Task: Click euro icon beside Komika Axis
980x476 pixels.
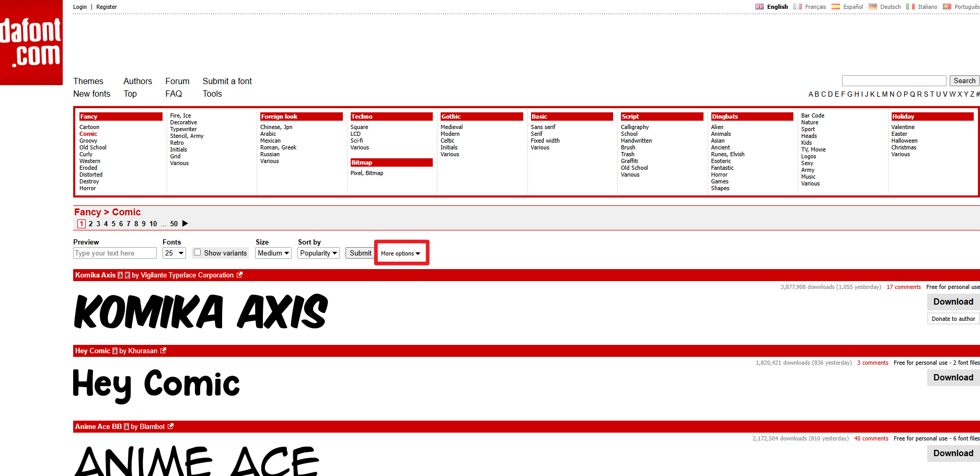Action: click(x=128, y=275)
